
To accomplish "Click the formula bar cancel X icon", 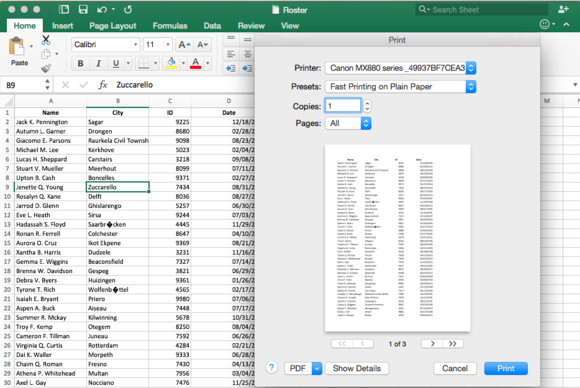I will click(65, 85).
